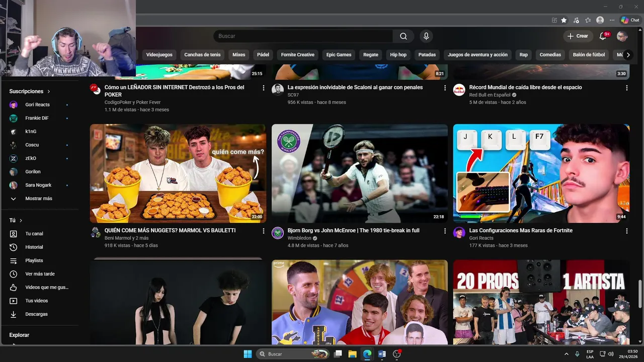The image size is (644, 362).
Task: Open Tu canal in sidebar
Action: (39, 234)
